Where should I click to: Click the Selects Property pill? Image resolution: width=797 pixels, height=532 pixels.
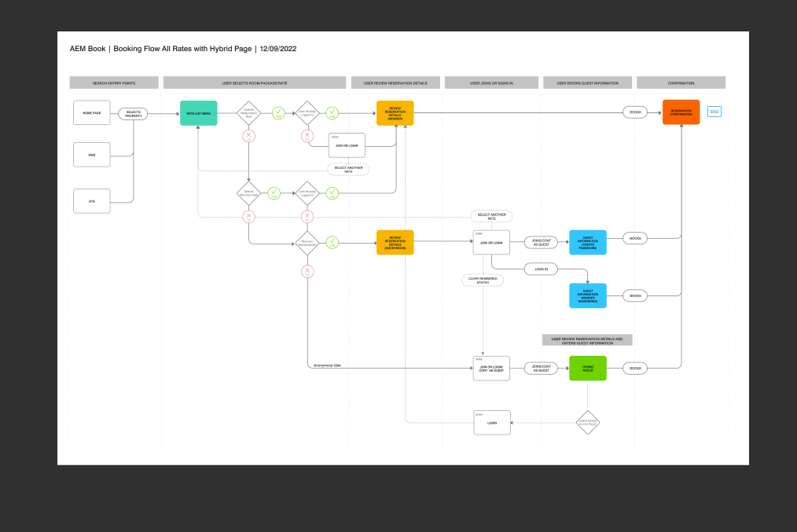(x=134, y=114)
